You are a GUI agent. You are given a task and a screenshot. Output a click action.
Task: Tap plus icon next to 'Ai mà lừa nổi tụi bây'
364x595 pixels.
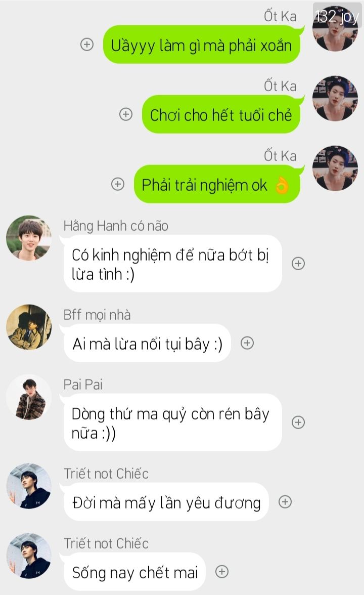(247, 343)
